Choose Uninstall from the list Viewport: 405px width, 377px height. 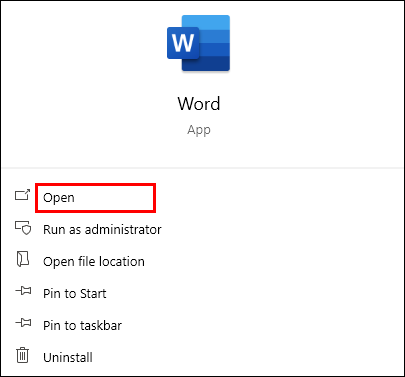point(68,358)
